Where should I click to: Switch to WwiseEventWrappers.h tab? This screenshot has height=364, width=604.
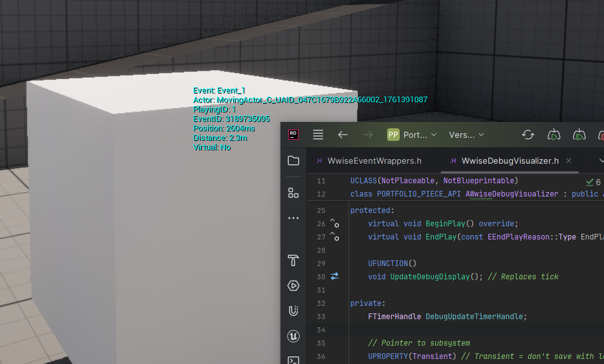click(369, 161)
